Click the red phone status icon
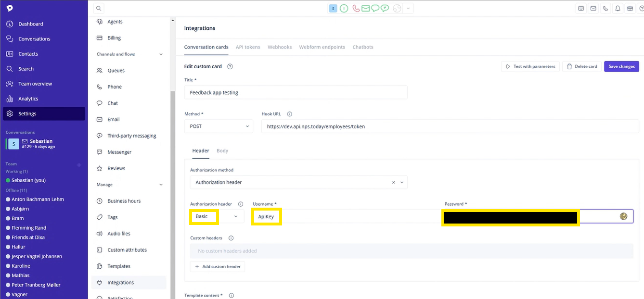644x299 pixels. [x=356, y=8]
